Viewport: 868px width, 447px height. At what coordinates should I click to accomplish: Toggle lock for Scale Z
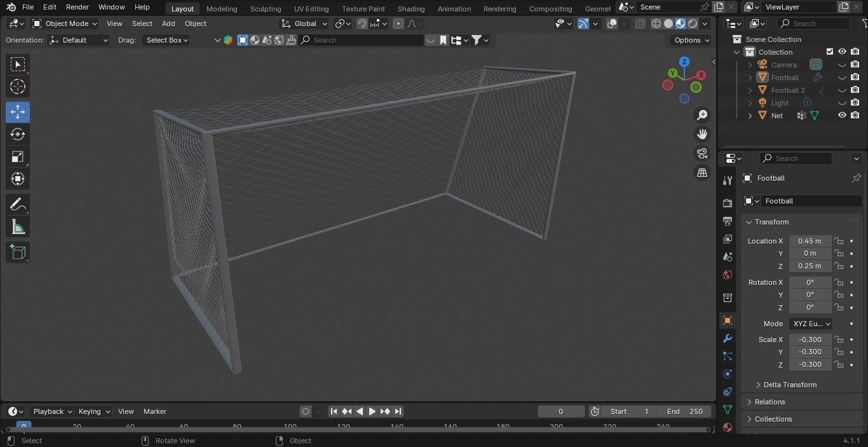pyautogui.click(x=839, y=364)
